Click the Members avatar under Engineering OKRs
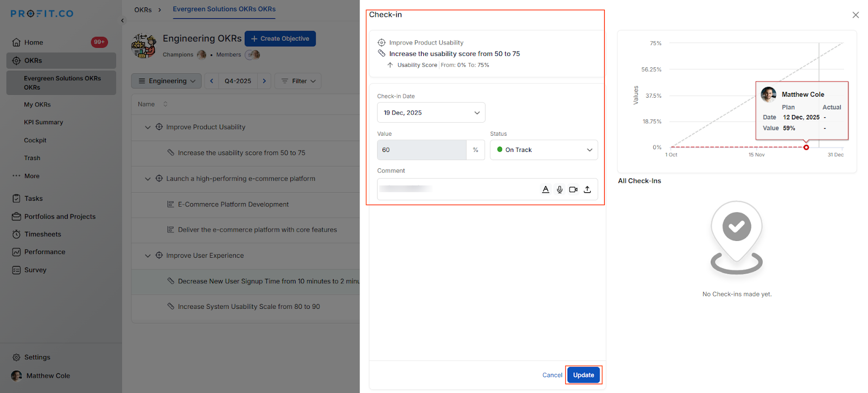Image resolution: width=868 pixels, height=393 pixels. pos(253,54)
